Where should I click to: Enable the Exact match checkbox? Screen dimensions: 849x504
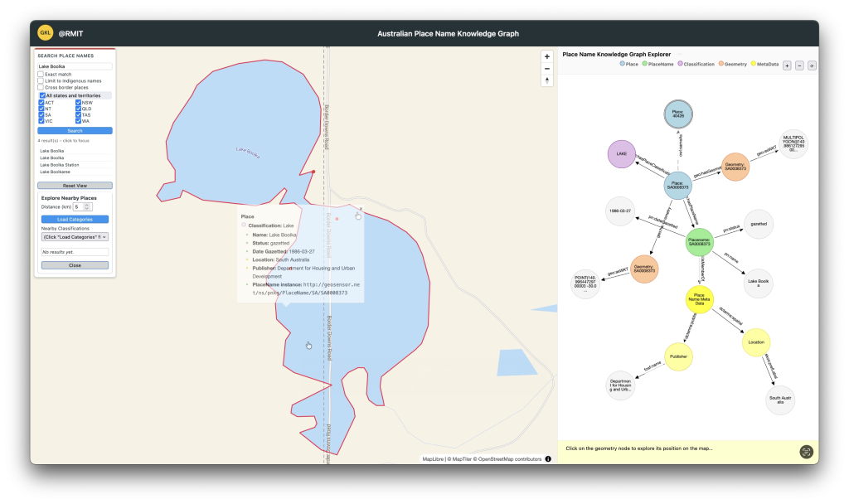(41, 74)
